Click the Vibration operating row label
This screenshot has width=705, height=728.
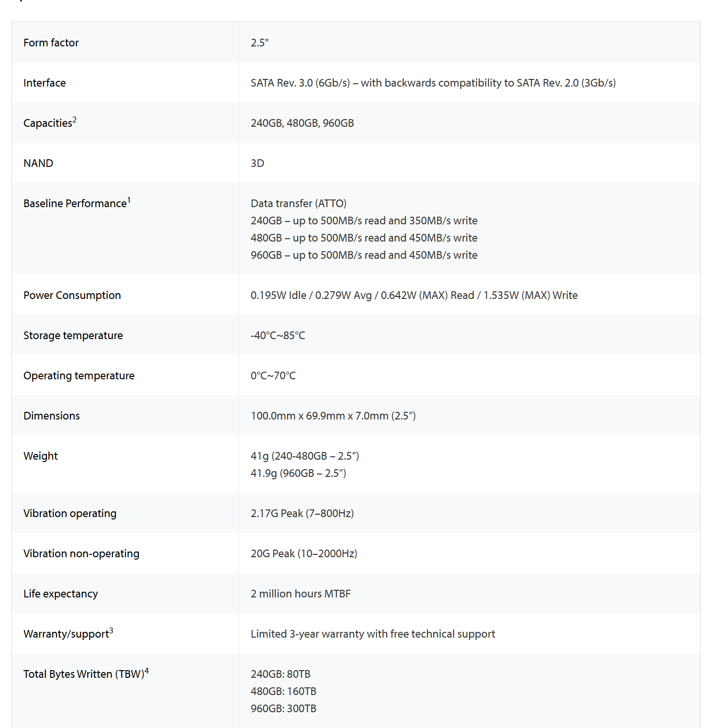coord(70,513)
